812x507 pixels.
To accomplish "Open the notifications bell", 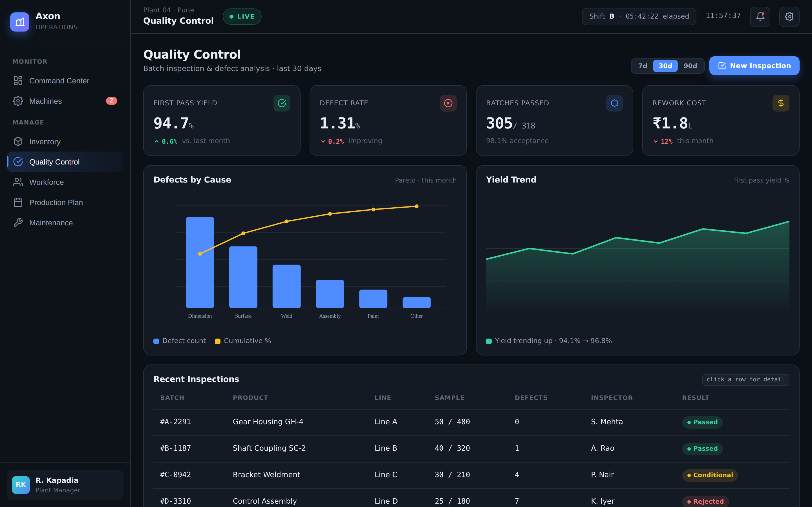I will (760, 16).
